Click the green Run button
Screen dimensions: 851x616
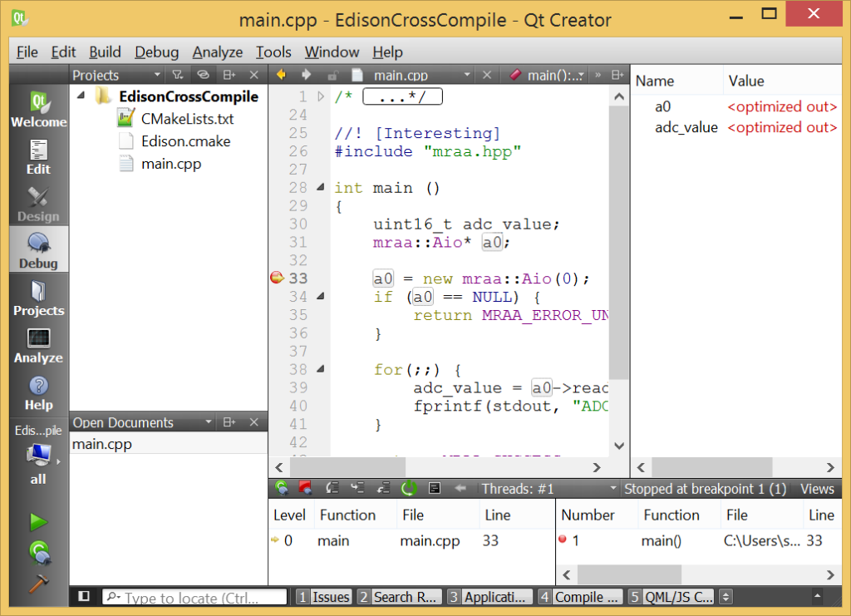click(38, 522)
